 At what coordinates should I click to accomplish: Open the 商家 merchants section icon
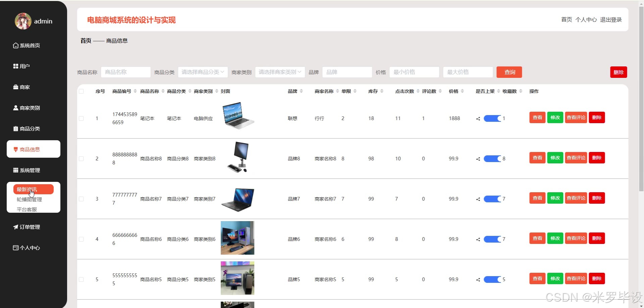15,87
